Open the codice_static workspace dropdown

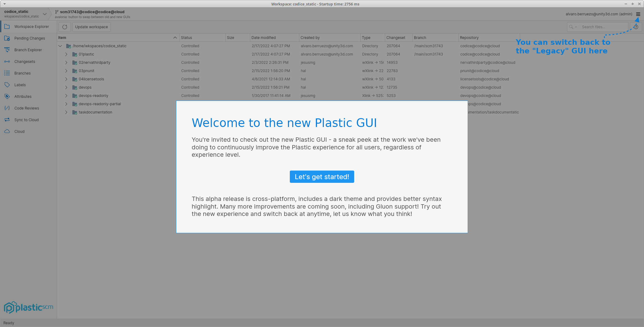coord(45,14)
